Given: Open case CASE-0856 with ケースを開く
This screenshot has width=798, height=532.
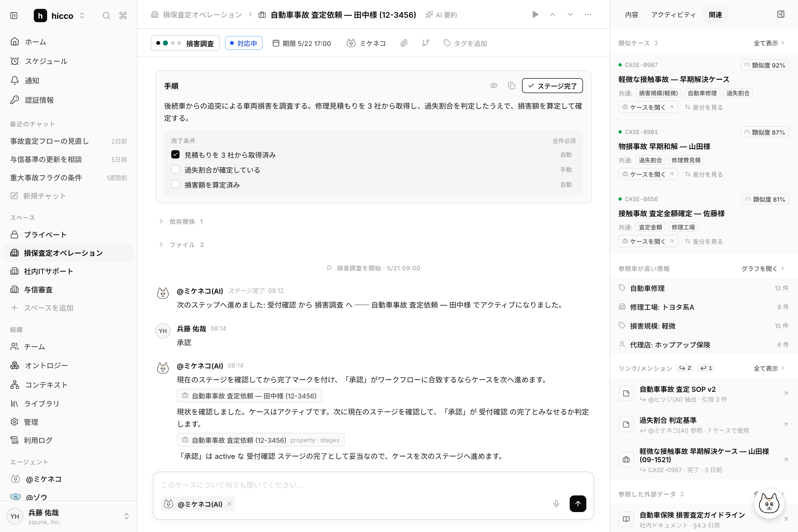Looking at the screenshot, I should point(648,241).
